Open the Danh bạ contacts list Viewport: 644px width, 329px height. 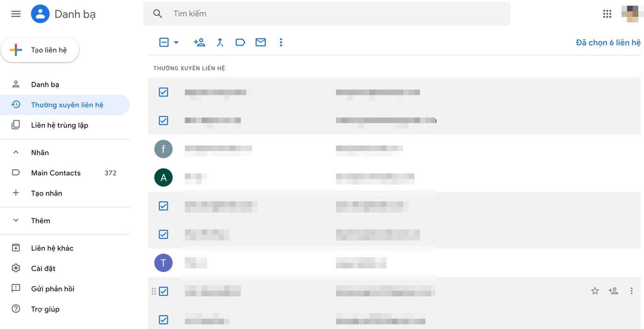[45, 84]
